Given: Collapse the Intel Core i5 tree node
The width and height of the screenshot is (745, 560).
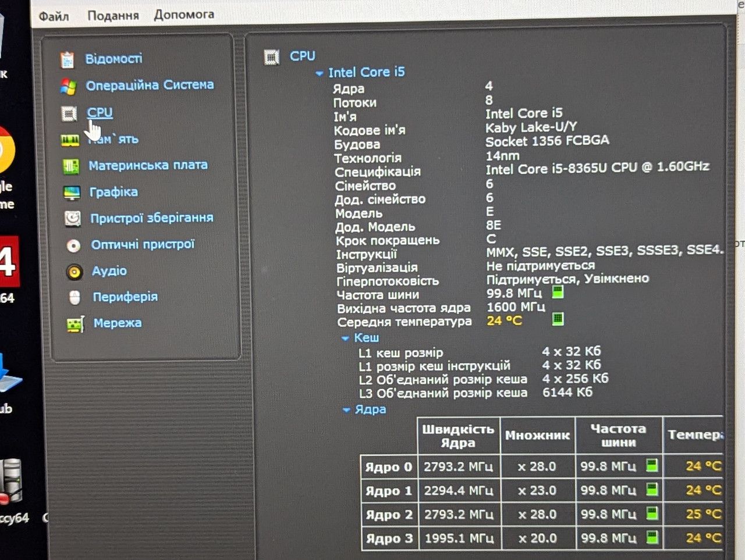Looking at the screenshot, I should pos(320,73).
